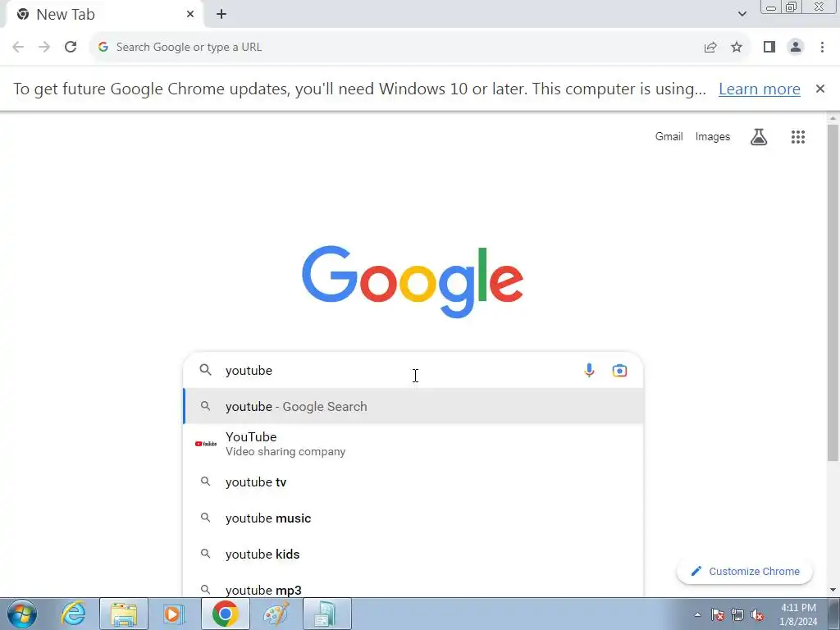
Task: Bookmark this tab with the star icon
Action: click(737, 47)
